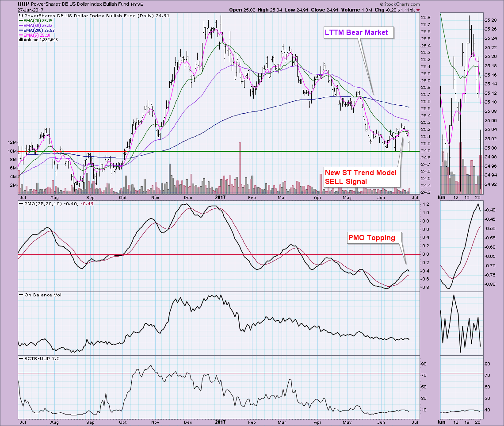Image resolution: width=504 pixels, height=426 pixels.
Task: Click the Open 25.02 header value
Action: pyautogui.click(x=242, y=10)
